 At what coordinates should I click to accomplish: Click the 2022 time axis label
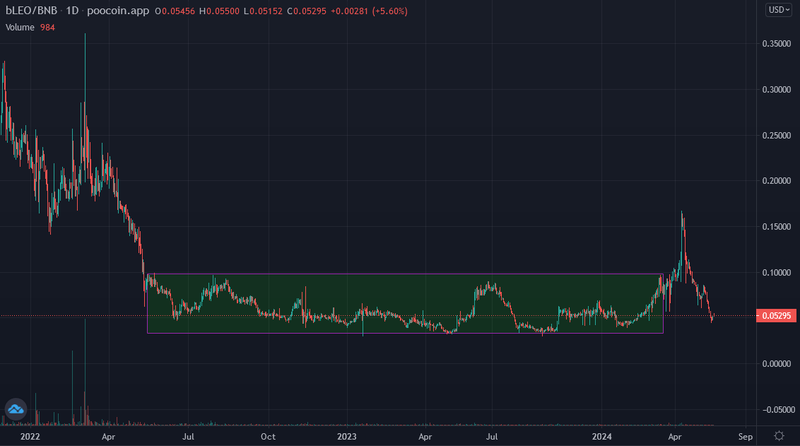[x=30, y=436]
